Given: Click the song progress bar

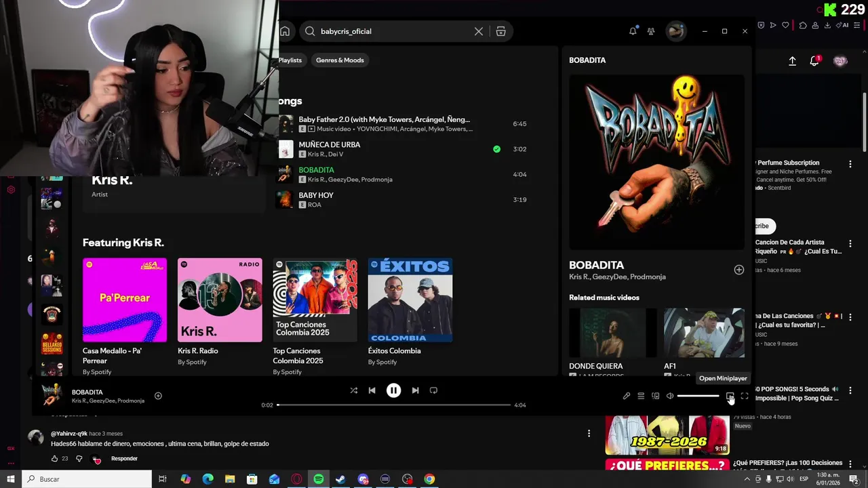Looking at the screenshot, I should click(x=393, y=405).
